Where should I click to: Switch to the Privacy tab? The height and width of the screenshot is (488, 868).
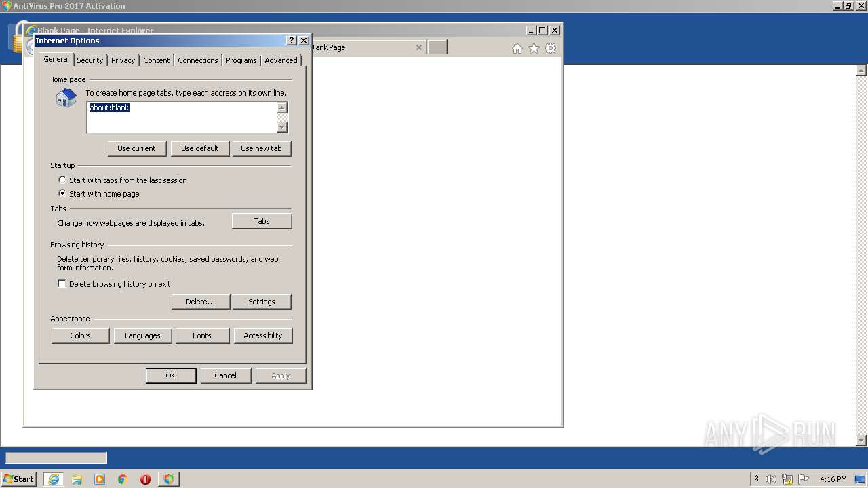point(123,60)
